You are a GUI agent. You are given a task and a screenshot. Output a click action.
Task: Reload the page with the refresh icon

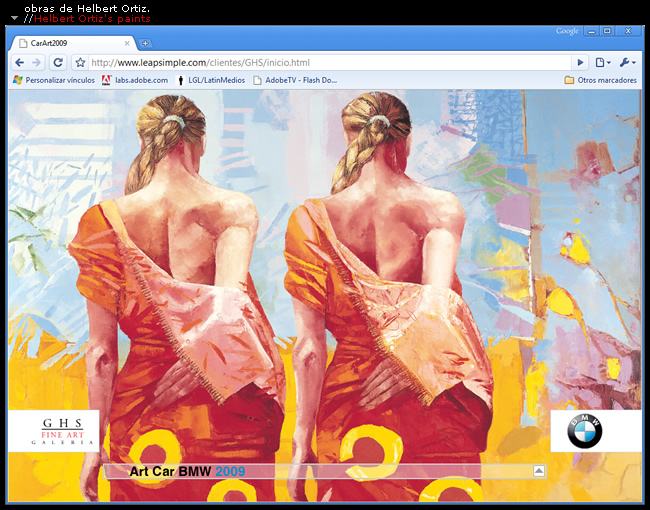point(58,62)
